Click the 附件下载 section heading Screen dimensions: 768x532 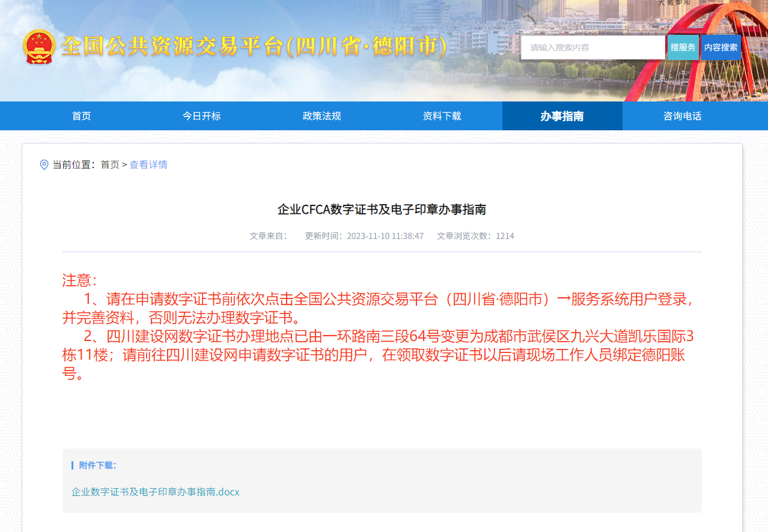pyautogui.click(x=97, y=465)
